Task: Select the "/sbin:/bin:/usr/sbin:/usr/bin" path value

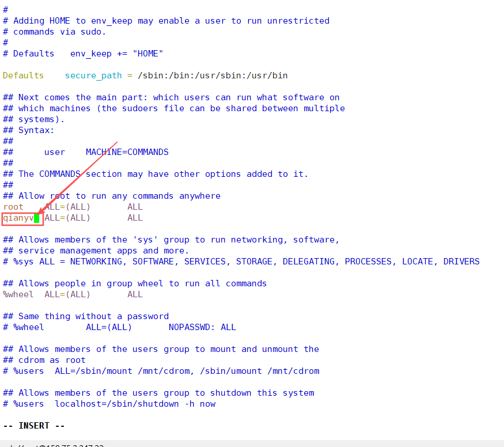Action: [213, 75]
